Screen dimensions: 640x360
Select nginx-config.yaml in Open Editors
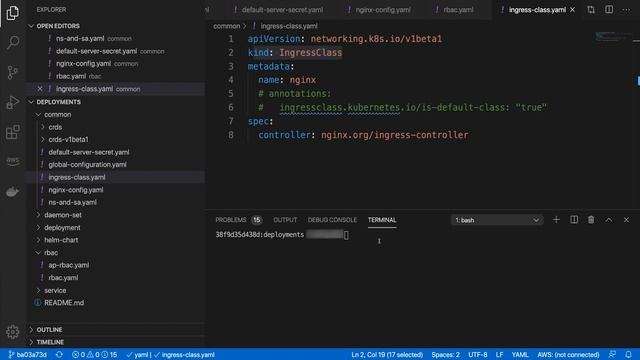[83, 64]
